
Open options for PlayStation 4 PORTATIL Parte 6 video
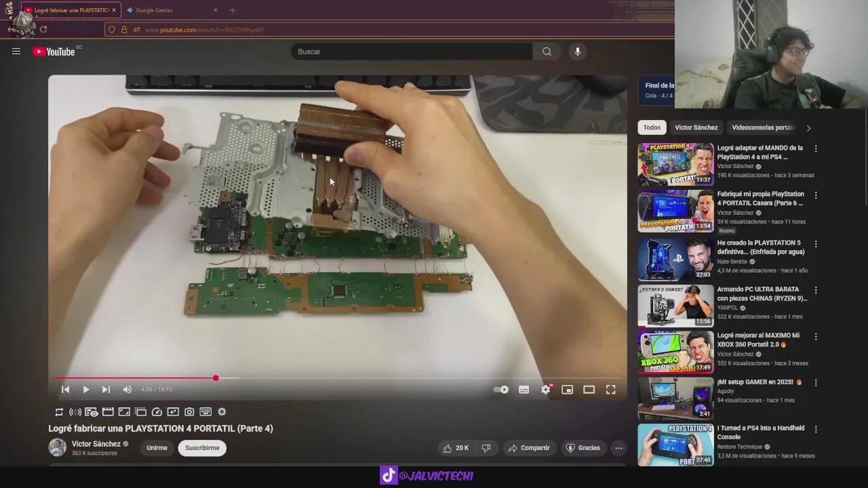pos(816,195)
